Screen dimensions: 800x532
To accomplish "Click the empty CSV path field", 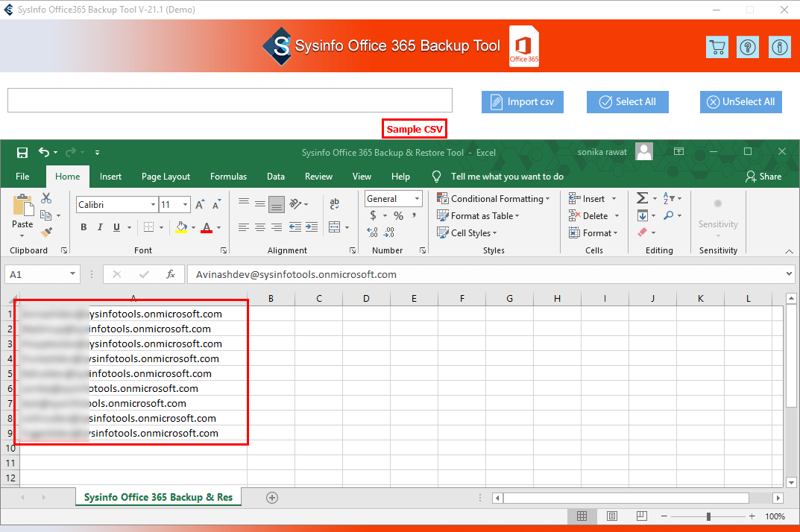I will (x=230, y=101).
